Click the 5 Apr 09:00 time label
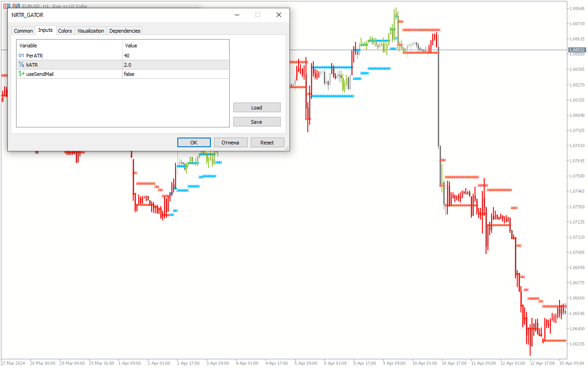This screenshot has width=588, height=368. [305, 363]
